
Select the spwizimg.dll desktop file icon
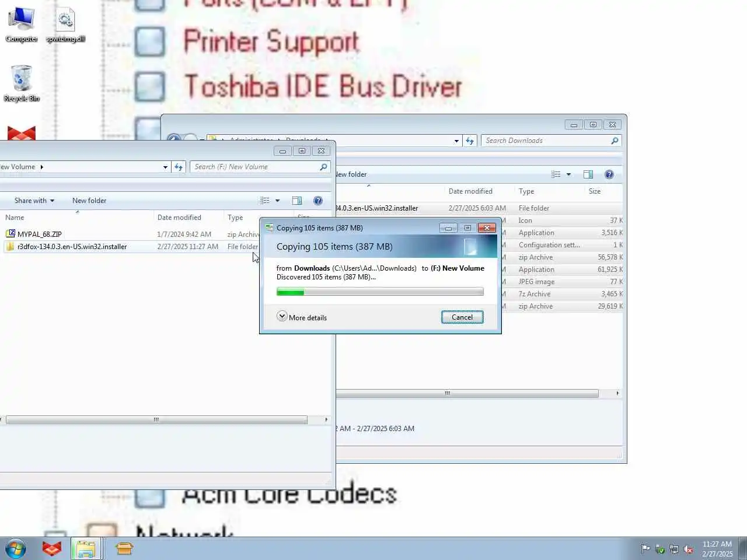(x=65, y=24)
